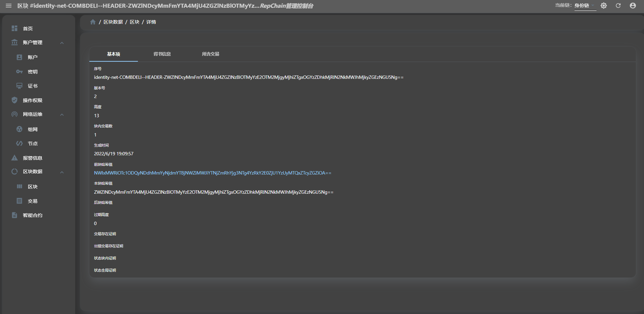Open the 当前链 身份链 dropdown
644x314 pixels.
click(585, 6)
